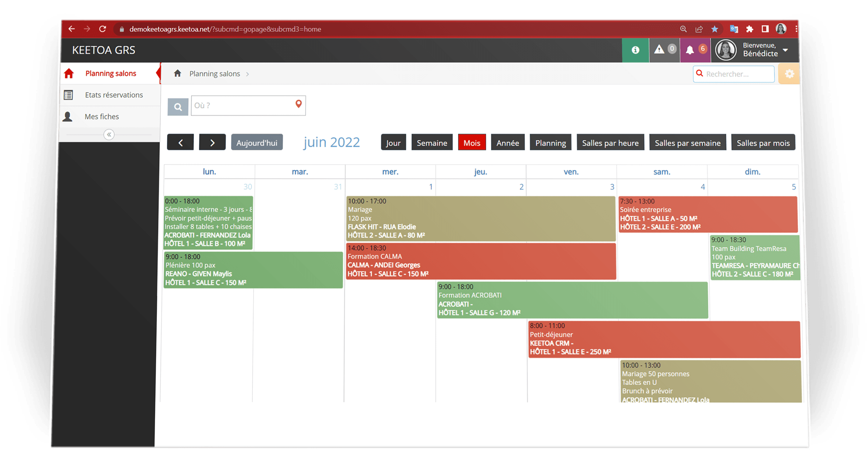Open Etats réservations in sidebar
The height and width of the screenshot is (469, 868).
pos(114,95)
